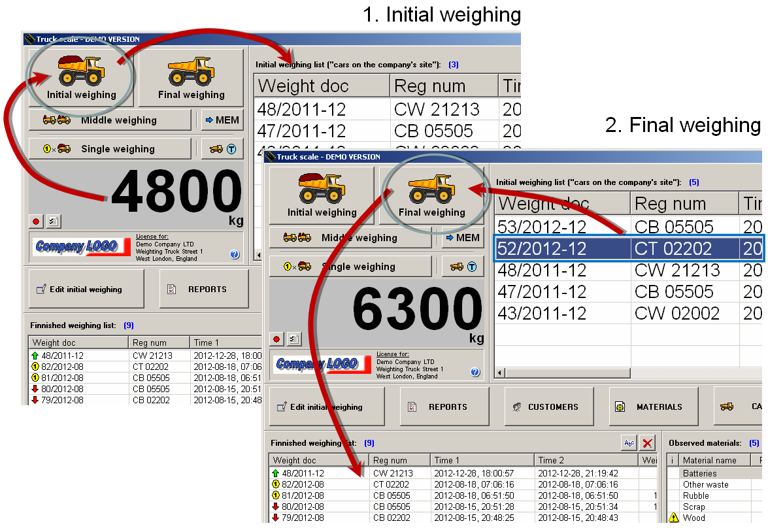Click Middle weighing button in back window
Image resolution: width=768 pixels, height=532 pixels.
click(110, 120)
